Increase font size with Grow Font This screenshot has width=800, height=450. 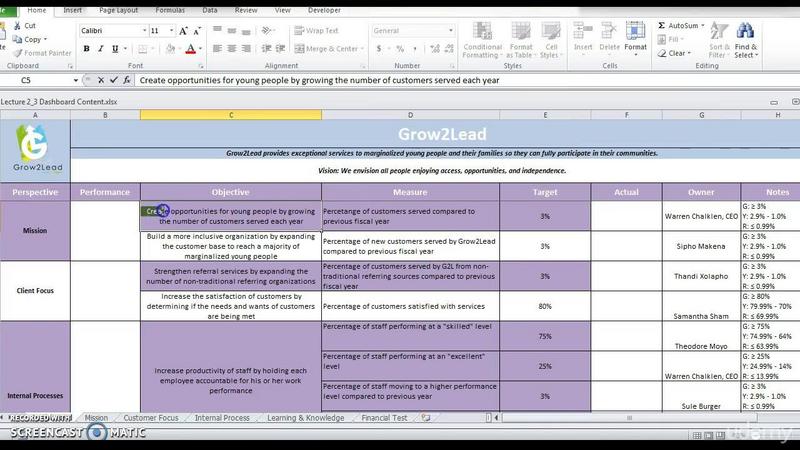click(183, 31)
